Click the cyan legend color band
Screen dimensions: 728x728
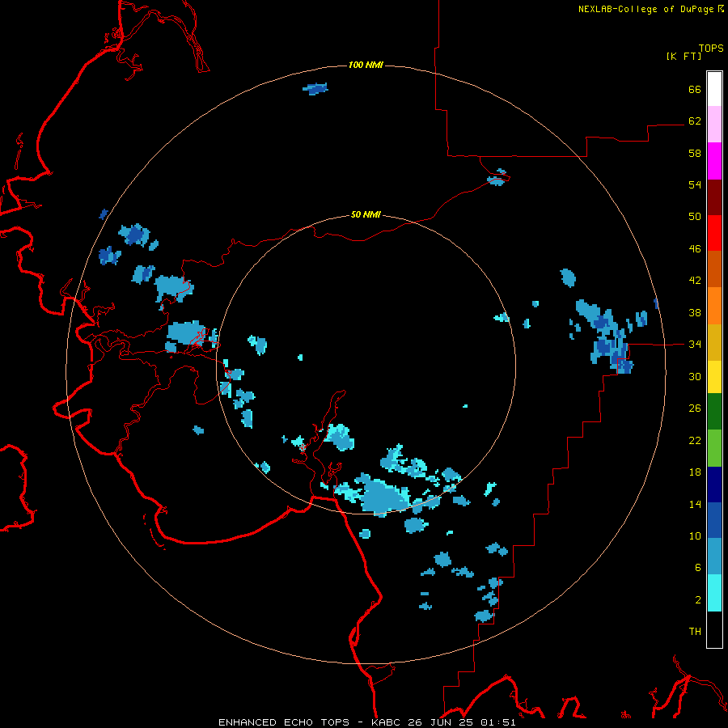(x=714, y=594)
